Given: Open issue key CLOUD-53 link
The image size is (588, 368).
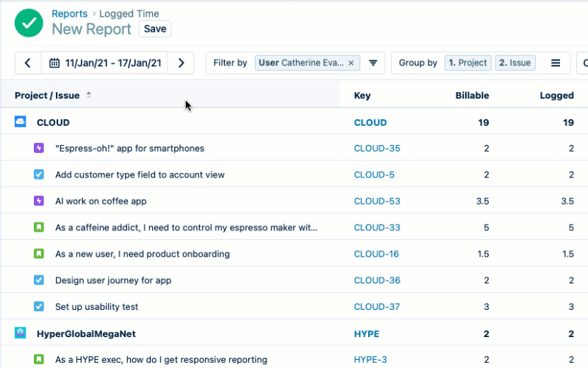Looking at the screenshot, I should click(377, 201).
